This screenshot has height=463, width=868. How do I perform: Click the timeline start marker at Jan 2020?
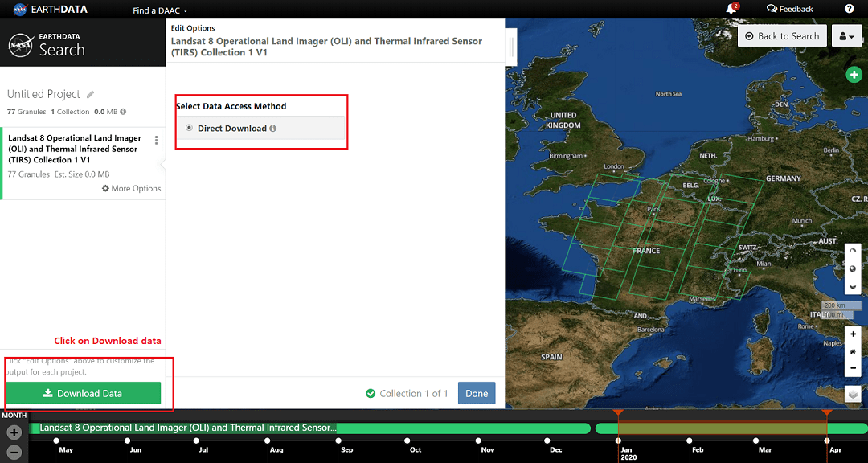point(618,412)
